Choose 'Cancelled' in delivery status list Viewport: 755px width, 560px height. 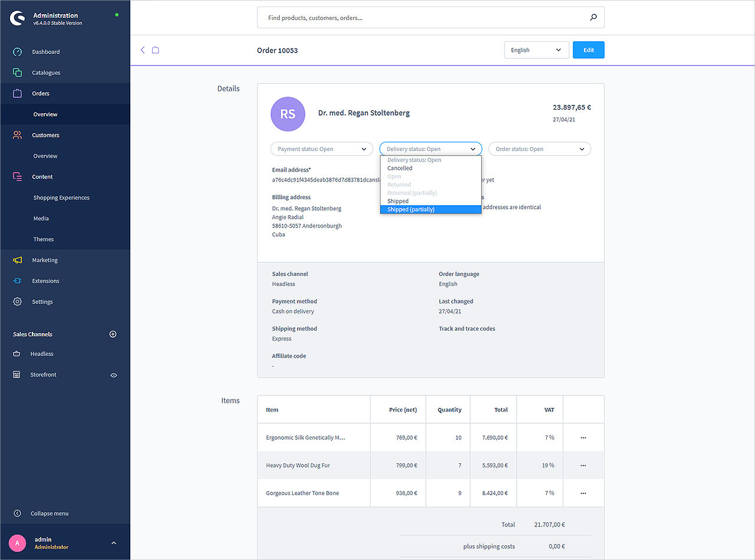(400, 168)
